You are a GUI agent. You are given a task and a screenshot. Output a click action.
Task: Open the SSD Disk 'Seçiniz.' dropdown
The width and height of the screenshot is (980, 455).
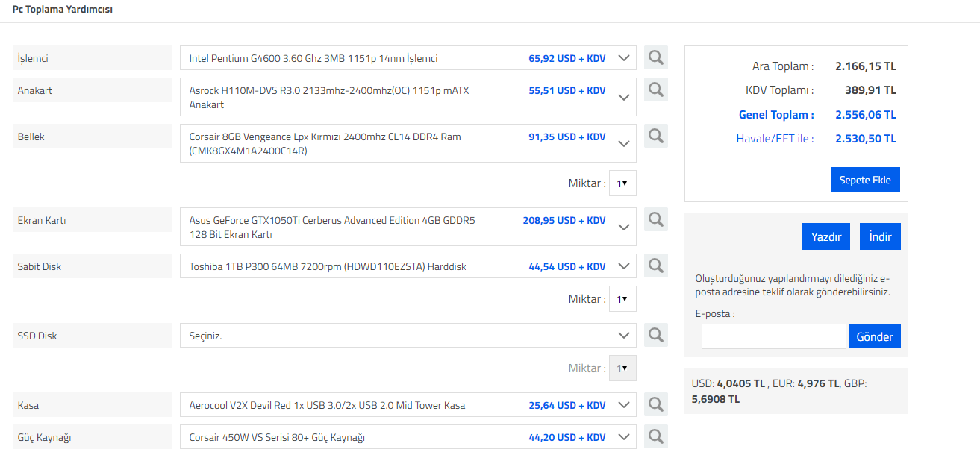pyautogui.click(x=408, y=336)
